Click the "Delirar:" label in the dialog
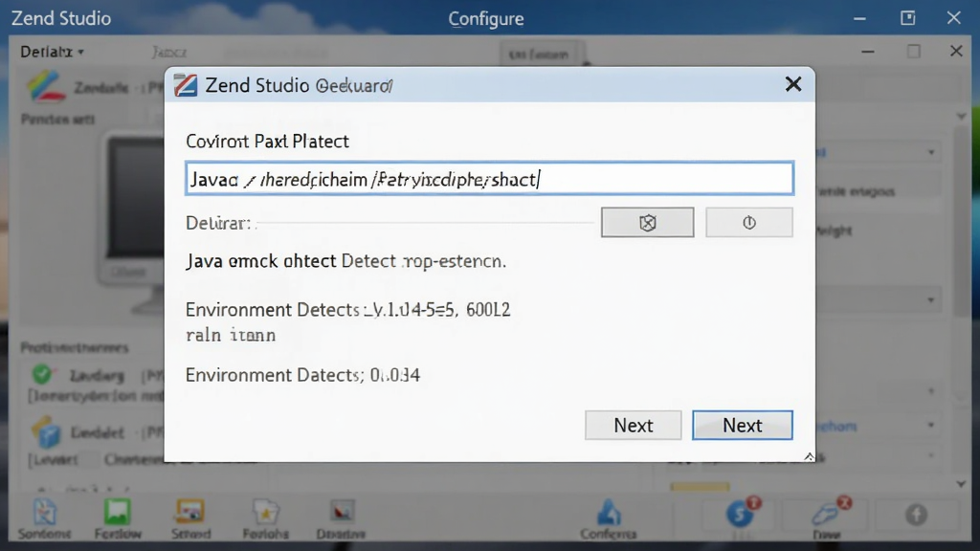The image size is (980, 551). tap(218, 223)
